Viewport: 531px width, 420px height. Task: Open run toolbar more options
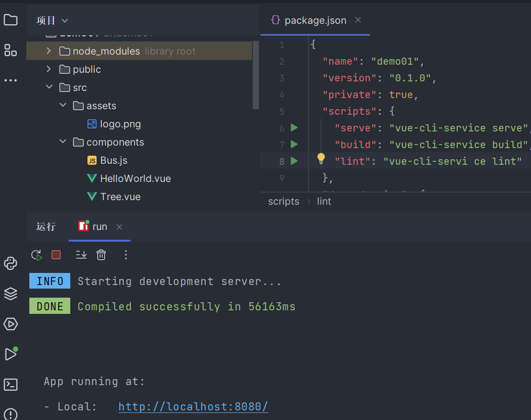(x=125, y=255)
